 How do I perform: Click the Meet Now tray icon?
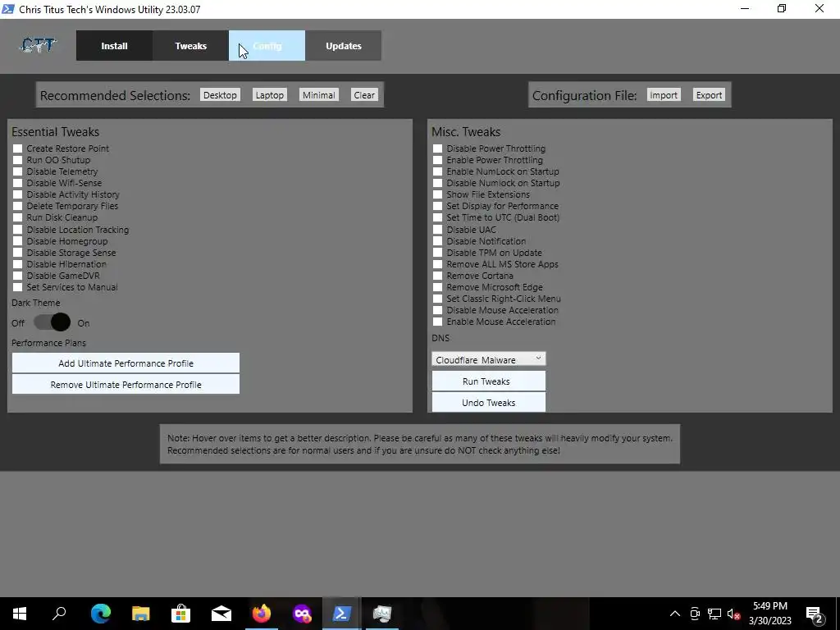(695, 614)
